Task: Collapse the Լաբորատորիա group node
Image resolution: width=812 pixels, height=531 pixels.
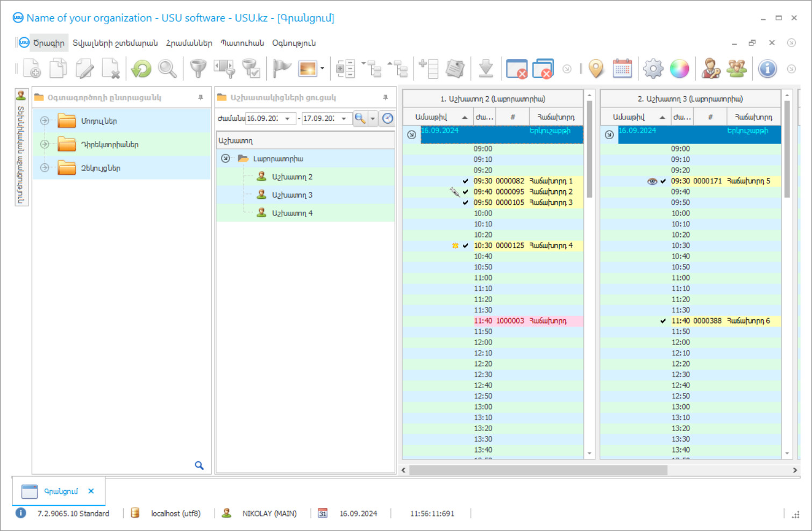Action: tap(225, 159)
